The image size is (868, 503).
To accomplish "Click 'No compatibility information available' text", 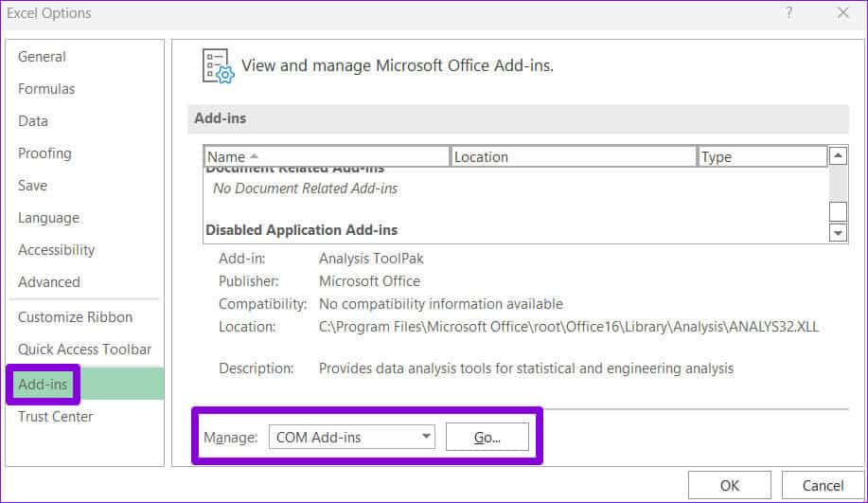I will click(441, 303).
